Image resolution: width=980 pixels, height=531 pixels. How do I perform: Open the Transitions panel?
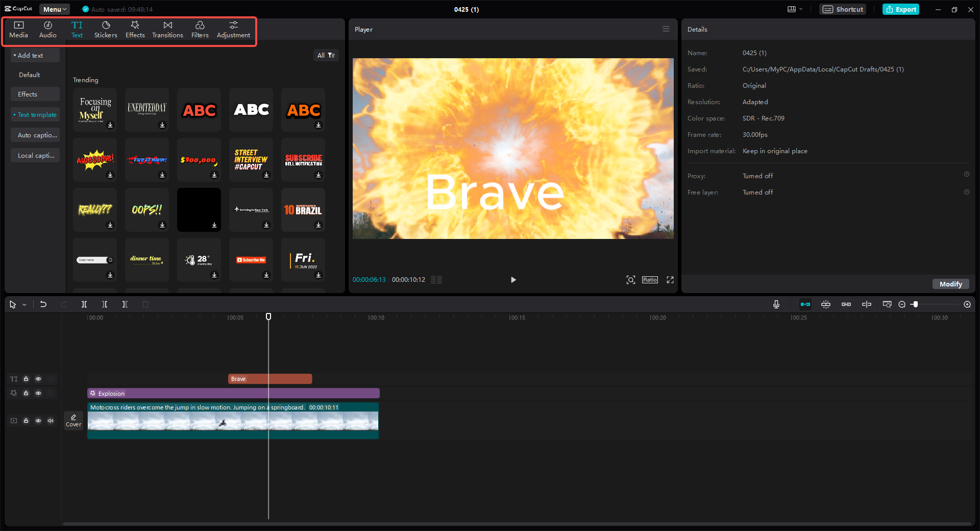point(167,29)
